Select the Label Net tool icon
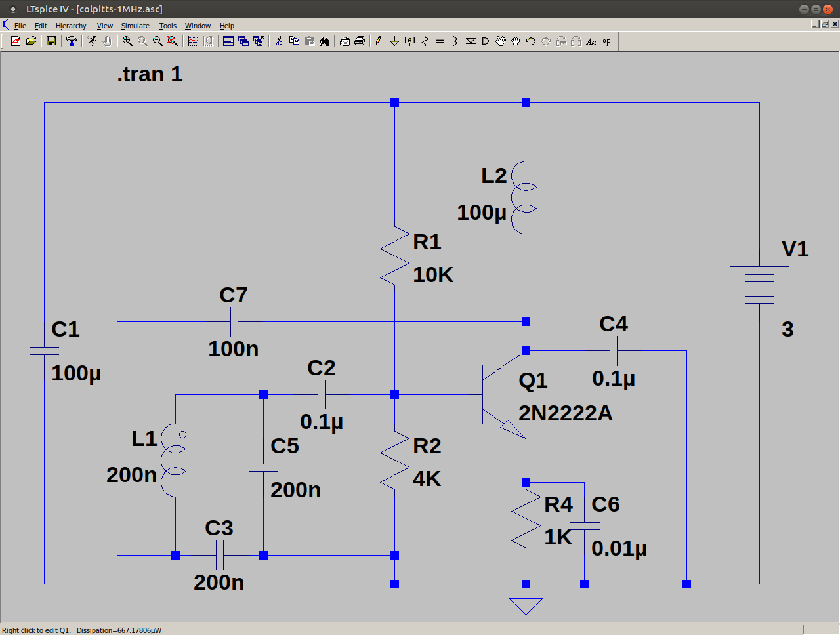The width and height of the screenshot is (840, 635). [x=410, y=41]
